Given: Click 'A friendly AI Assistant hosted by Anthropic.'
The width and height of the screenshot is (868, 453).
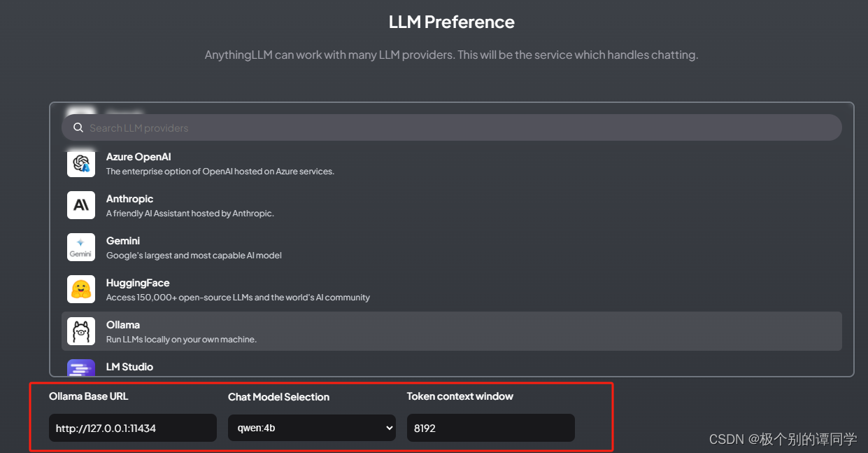Looking at the screenshot, I should [190, 214].
